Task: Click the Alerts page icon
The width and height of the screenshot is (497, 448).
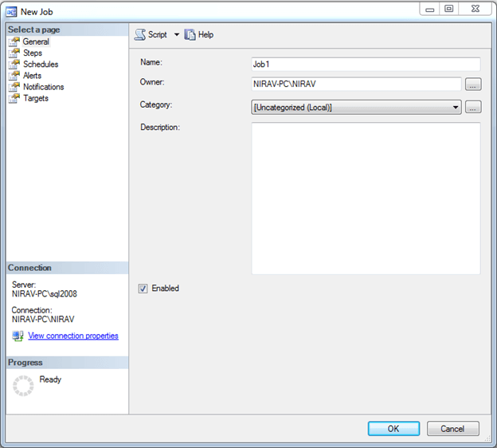Action: pyautogui.click(x=14, y=76)
